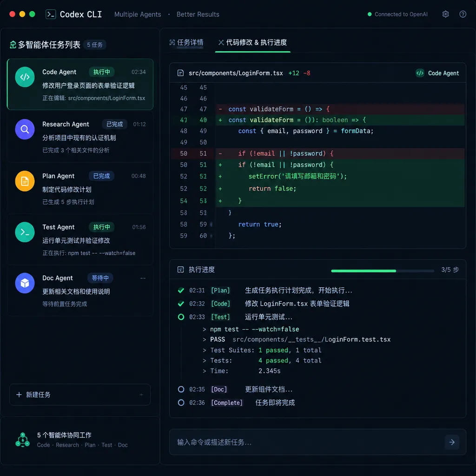Click the 执行中 status badge on Code Agent
Viewport: 476px width, 476px height.
pos(102,72)
